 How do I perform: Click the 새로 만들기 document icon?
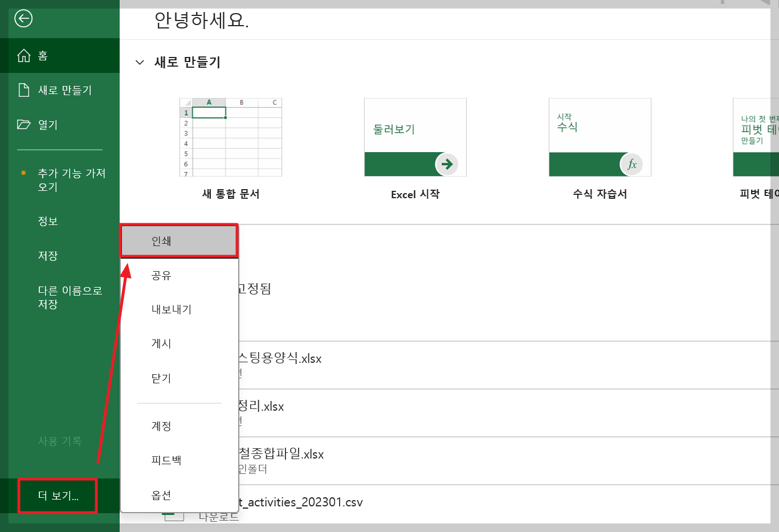[23, 90]
